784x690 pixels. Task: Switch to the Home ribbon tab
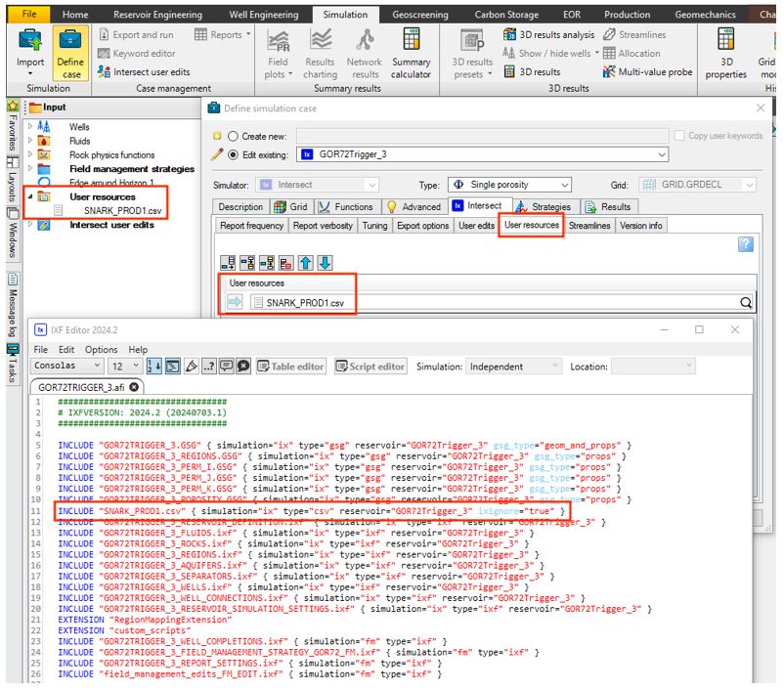coord(75,15)
